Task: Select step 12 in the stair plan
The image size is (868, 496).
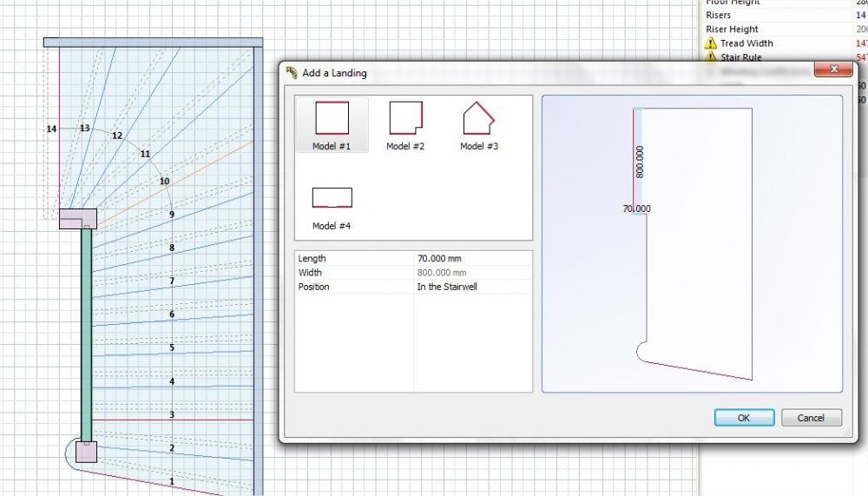Action: click(117, 136)
